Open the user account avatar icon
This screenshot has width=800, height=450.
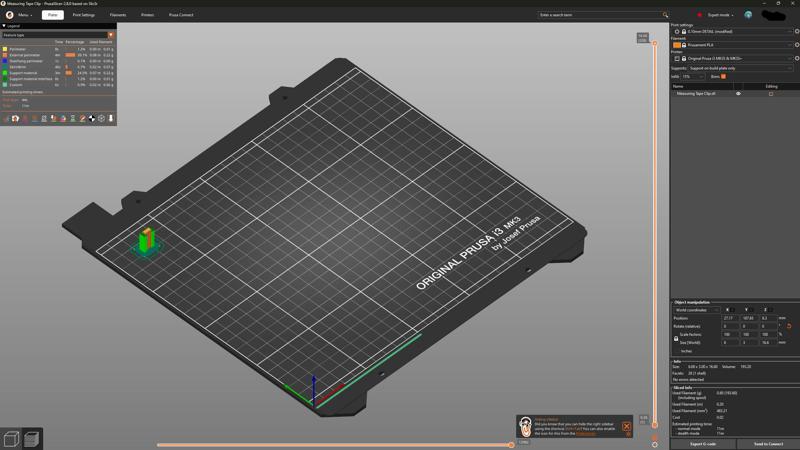point(748,15)
